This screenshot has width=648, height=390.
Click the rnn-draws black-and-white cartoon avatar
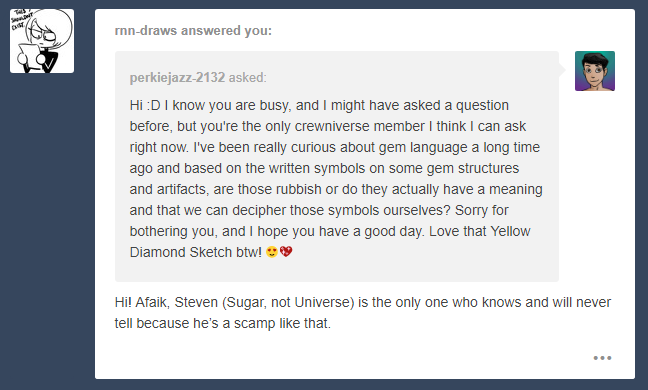[42, 41]
